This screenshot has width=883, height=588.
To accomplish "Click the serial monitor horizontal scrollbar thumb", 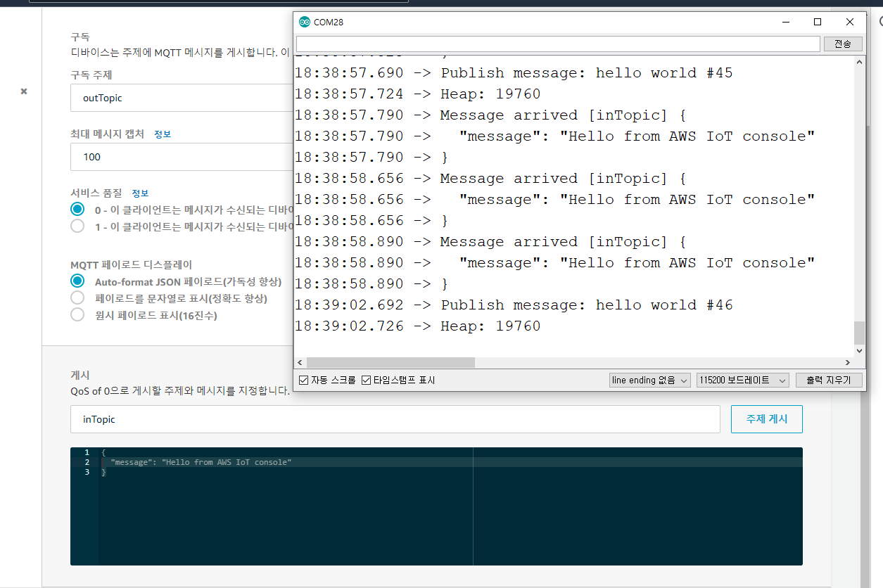I will pyautogui.click(x=390, y=362).
